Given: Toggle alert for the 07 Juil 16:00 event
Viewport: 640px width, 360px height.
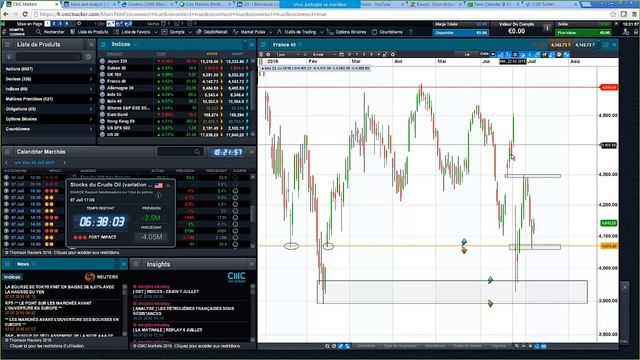Looking at the screenshot, I should tap(235, 244).
